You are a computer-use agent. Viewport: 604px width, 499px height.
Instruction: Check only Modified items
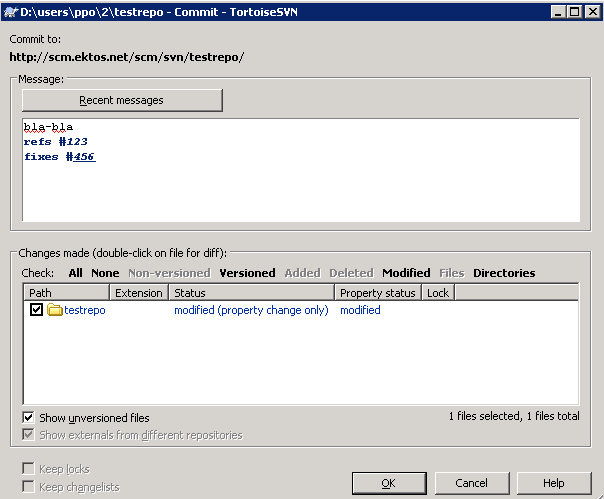[x=406, y=273]
